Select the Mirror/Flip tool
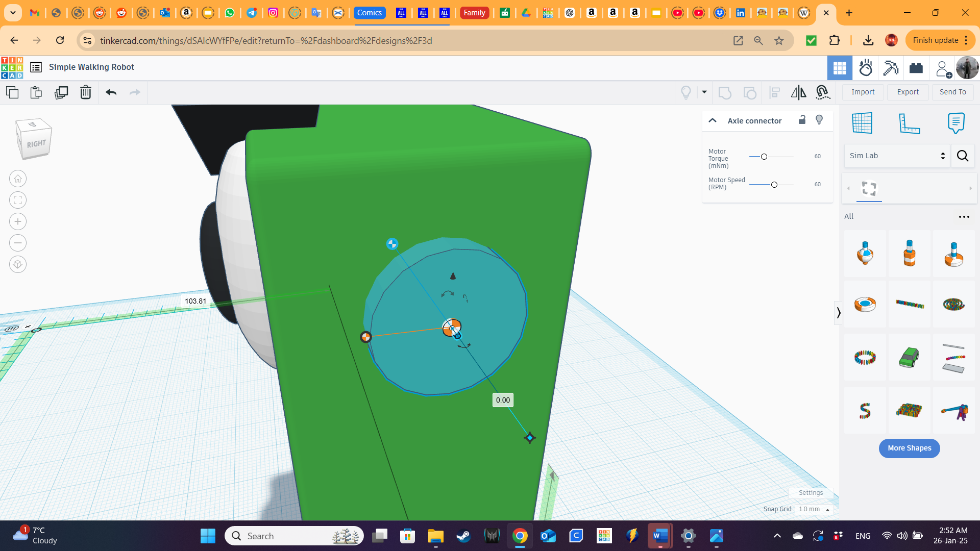The image size is (980, 551). 798,92
